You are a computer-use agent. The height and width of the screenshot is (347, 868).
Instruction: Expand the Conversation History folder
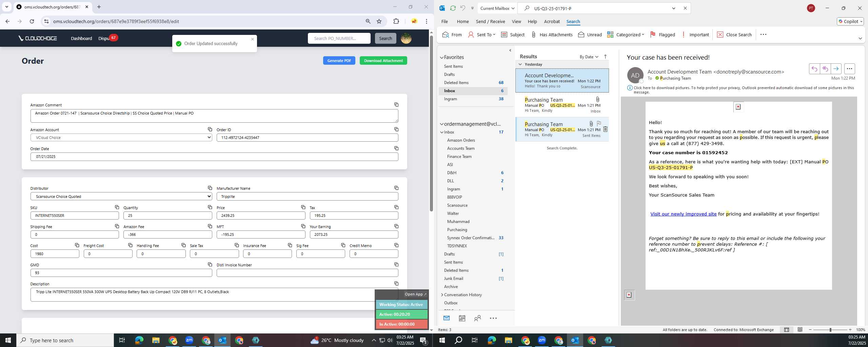[442, 295]
